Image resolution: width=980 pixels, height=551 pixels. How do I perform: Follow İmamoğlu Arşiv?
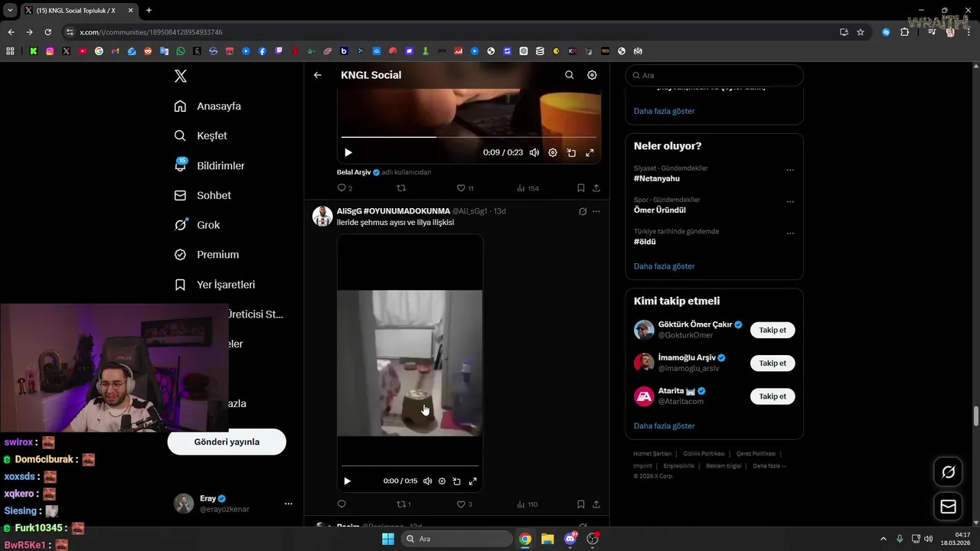[x=773, y=364]
